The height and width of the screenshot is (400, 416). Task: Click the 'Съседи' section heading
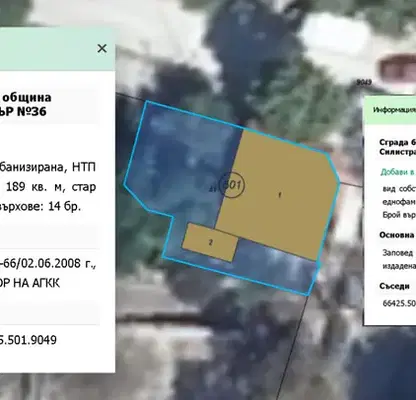(394, 286)
